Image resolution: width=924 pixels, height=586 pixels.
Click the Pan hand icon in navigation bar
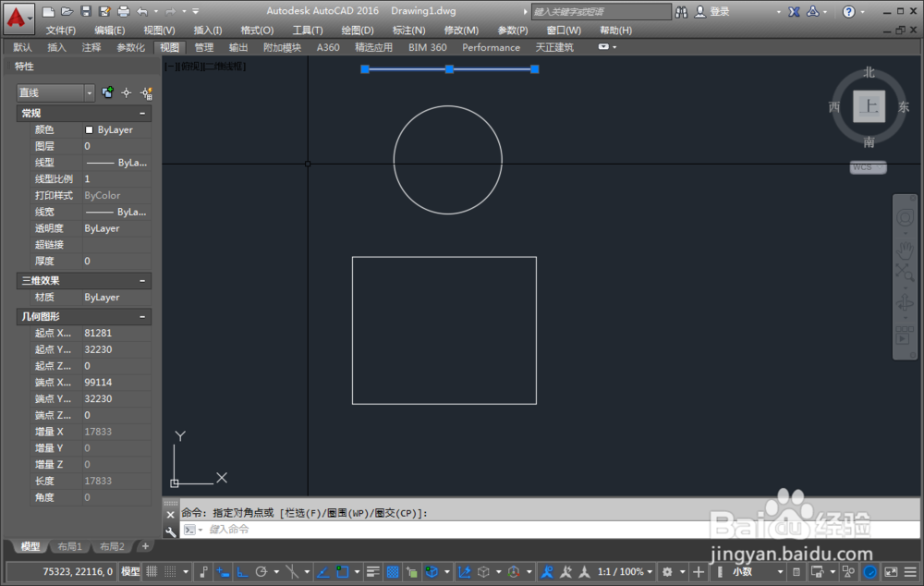tap(906, 250)
